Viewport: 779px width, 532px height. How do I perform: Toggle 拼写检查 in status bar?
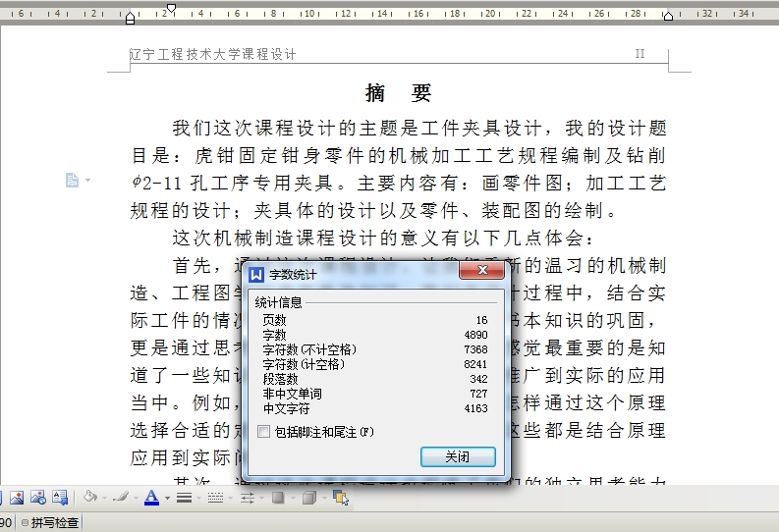pyautogui.click(x=51, y=522)
